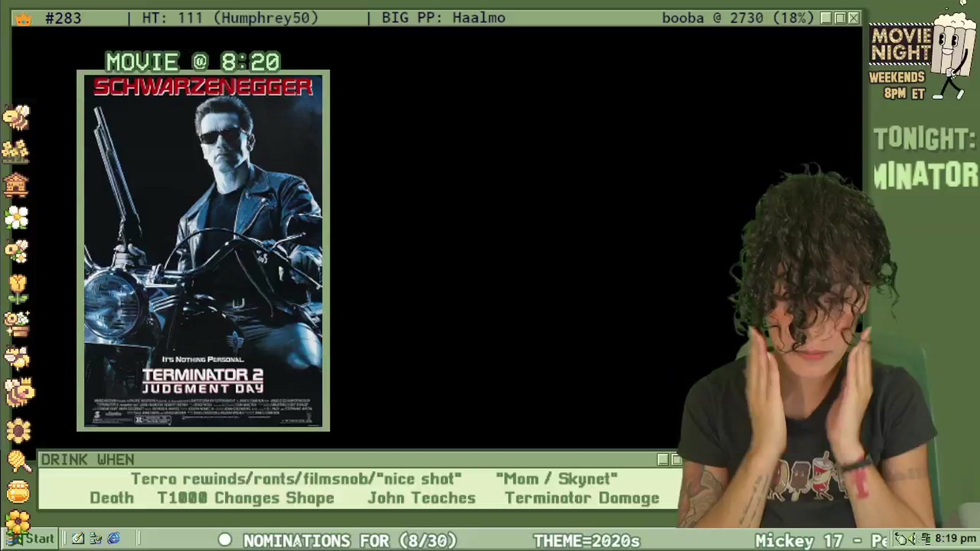This screenshot has height=551, width=980.
Task: Click the Movie Night popcorn logo
Action: [922, 51]
